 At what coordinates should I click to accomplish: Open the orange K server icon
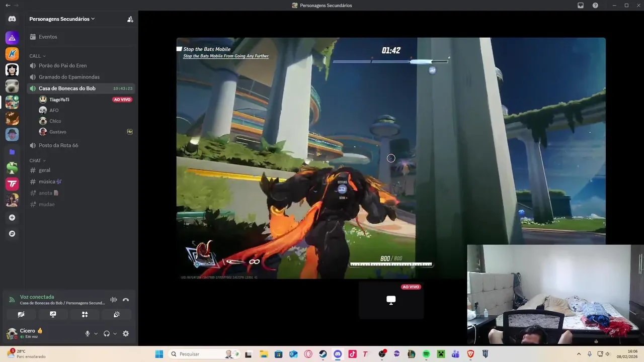[12, 54]
